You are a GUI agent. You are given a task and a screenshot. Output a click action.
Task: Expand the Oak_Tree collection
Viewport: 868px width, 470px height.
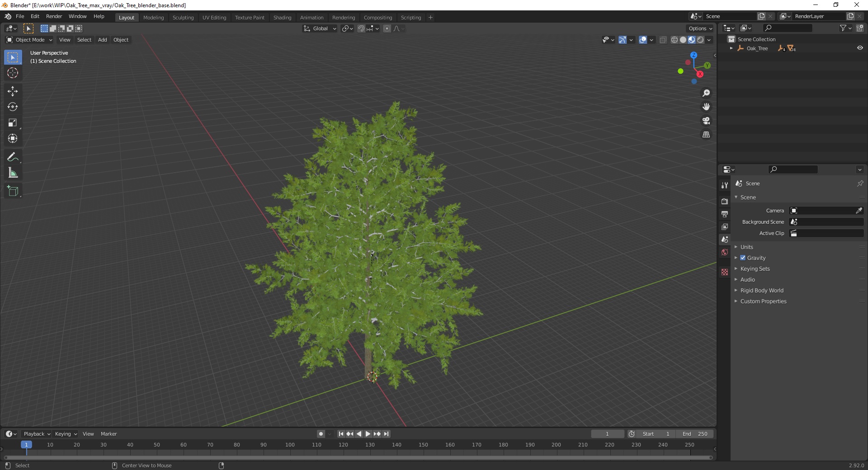click(731, 48)
